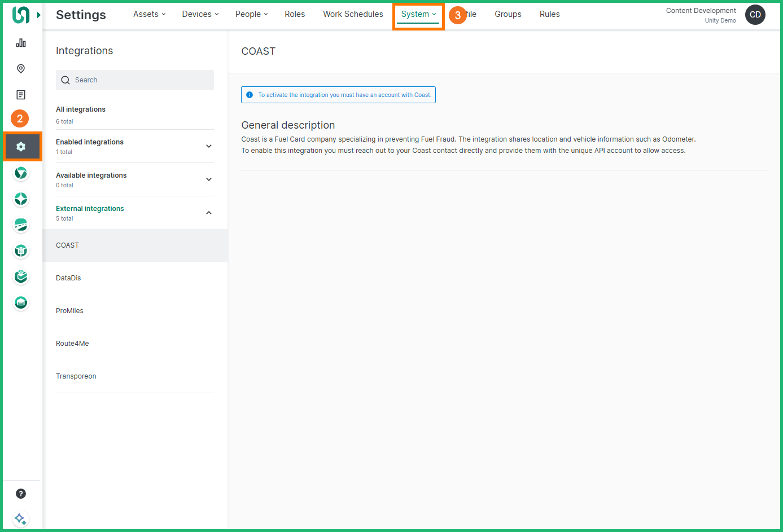Viewport: 783px width, 532px height.
Task: Click the garage-shaped app icon in sidebar
Action: click(x=21, y=303)
